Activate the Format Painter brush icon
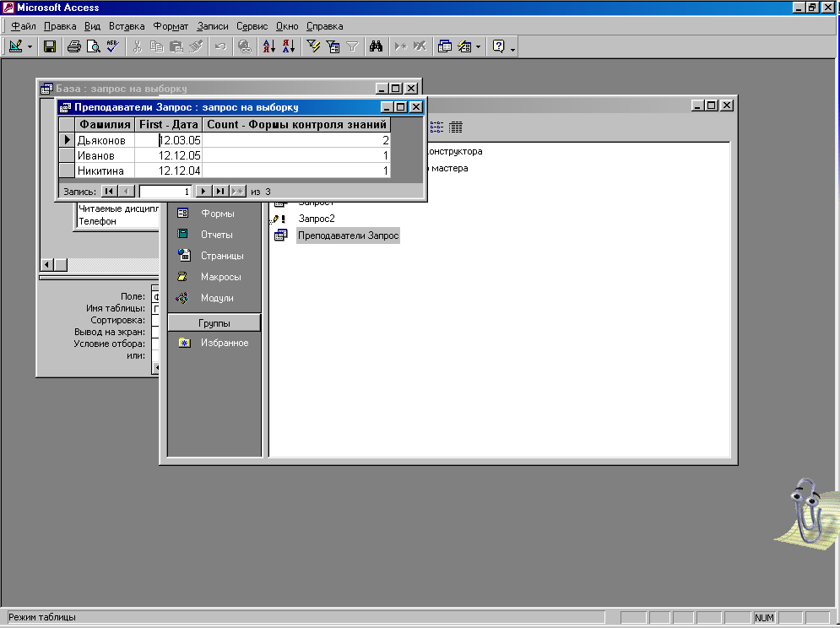This screenshot has width=840, height=628. point(196,46)
